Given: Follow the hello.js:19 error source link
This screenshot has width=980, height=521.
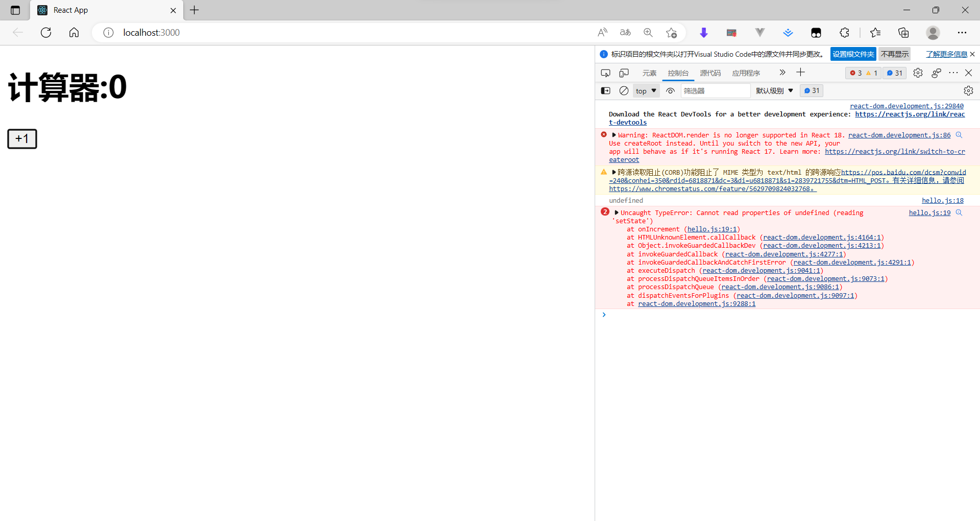Looking at the screenshot, I should pos(929,212).
